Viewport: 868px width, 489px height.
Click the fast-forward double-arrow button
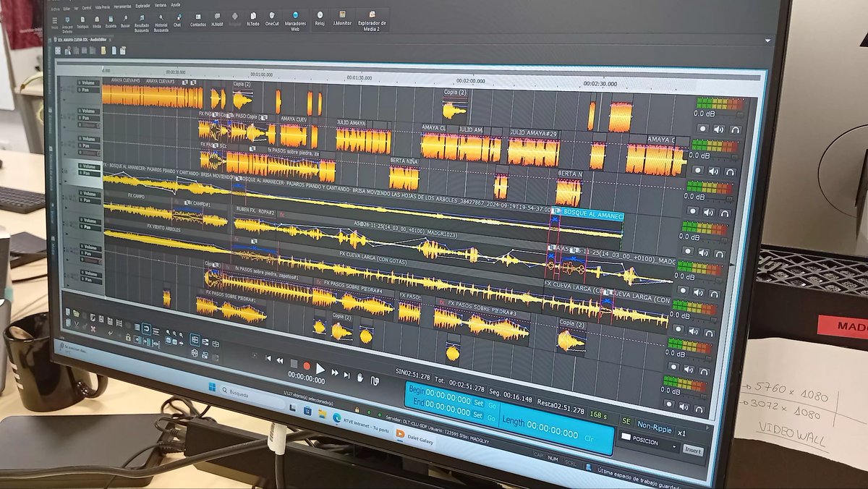(x=335, y=373)
